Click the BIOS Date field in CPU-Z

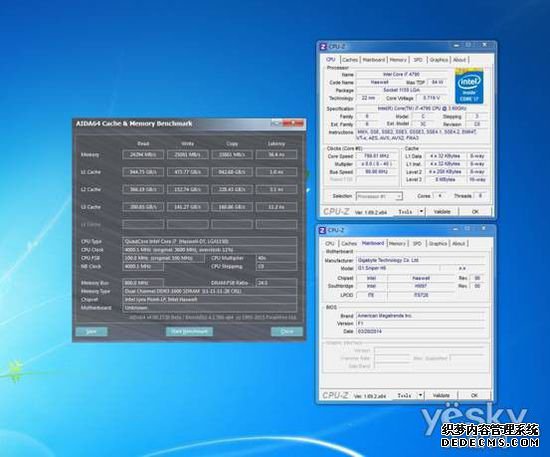coord(421,331)
